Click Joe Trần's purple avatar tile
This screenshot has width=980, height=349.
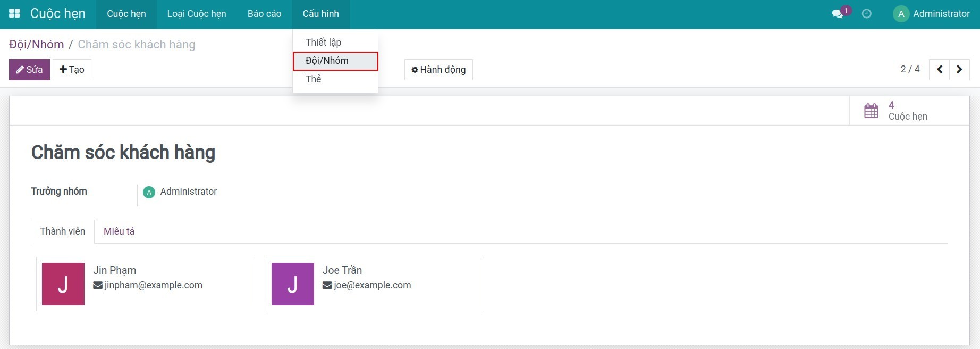293,284
